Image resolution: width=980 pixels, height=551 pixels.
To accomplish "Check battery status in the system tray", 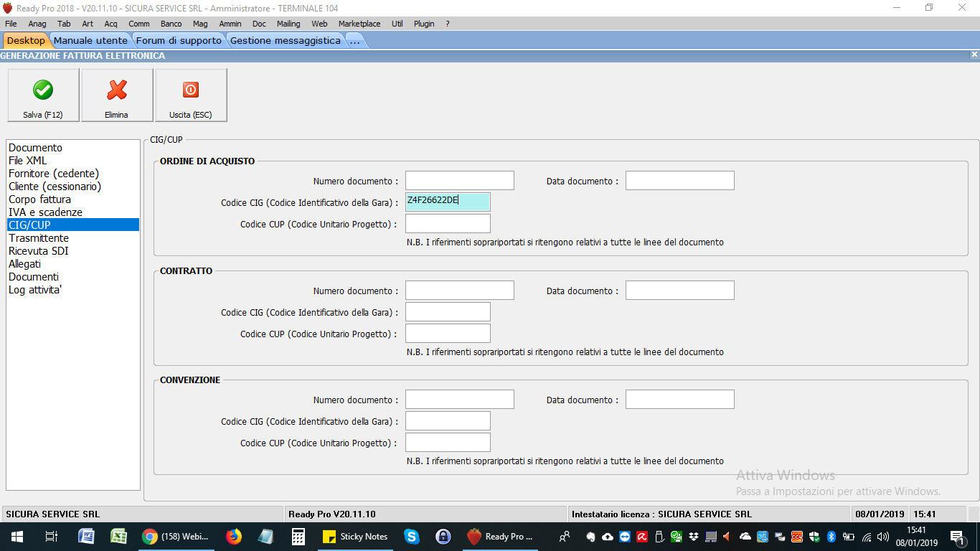I will (849, 537).
